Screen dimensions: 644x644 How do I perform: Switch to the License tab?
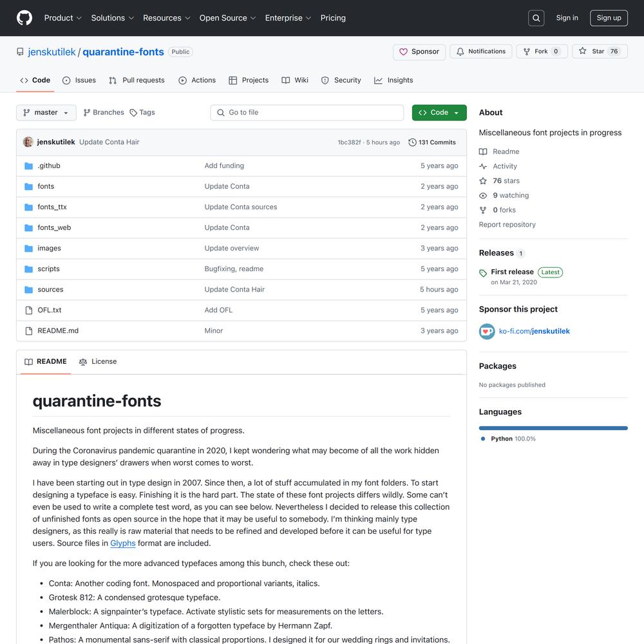[x=98, y=362]
